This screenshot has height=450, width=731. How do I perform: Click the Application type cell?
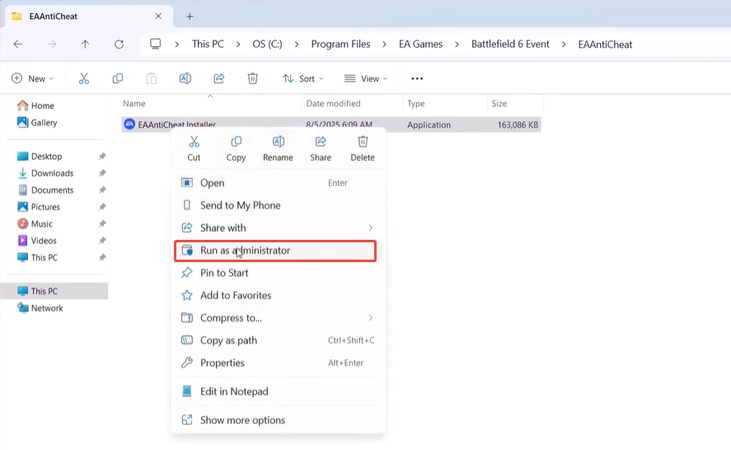click(x=429, y=125)
